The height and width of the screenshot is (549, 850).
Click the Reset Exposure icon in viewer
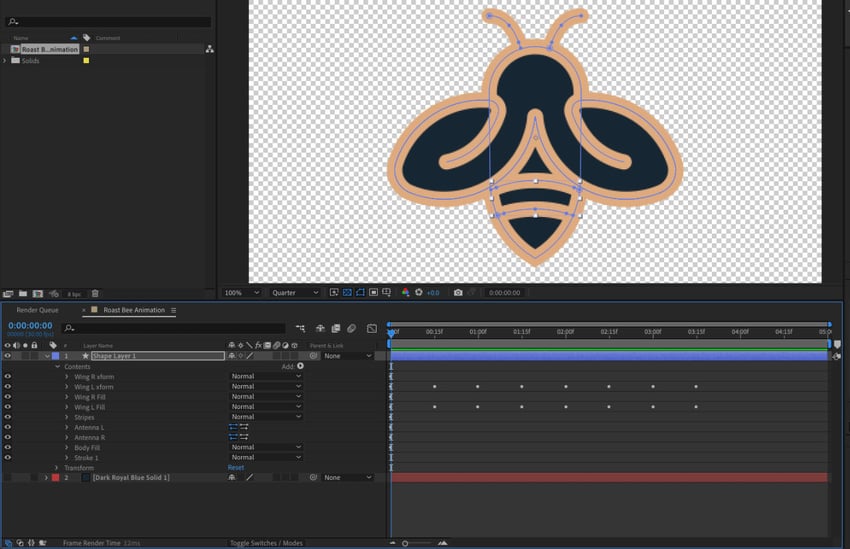pos(418,293)
